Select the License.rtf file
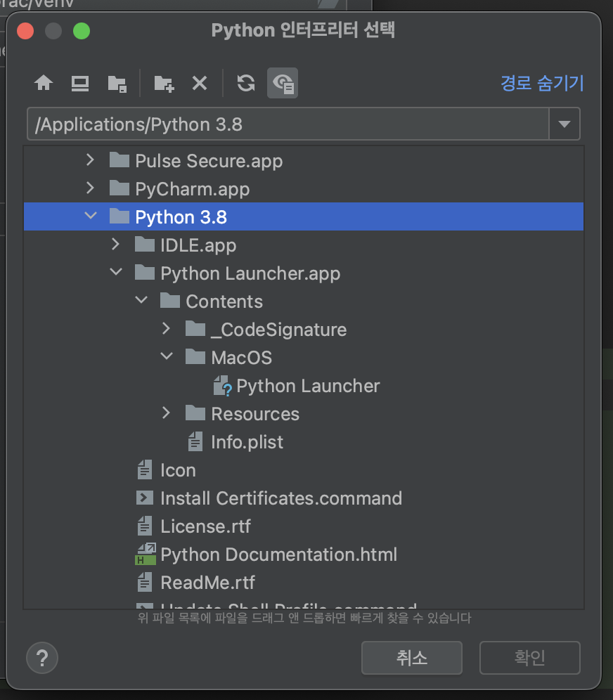The width and height of the screenshot is (613, 700). 304,526
